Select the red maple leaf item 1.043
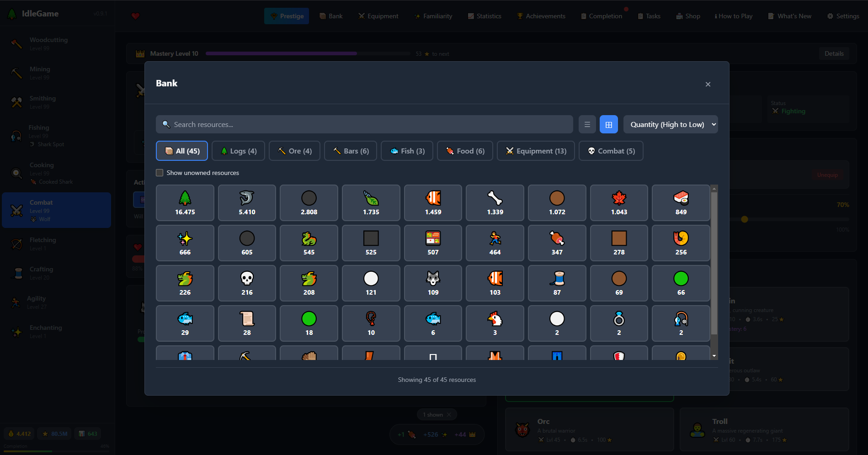 pyautogui.click(x=619, y=203)
